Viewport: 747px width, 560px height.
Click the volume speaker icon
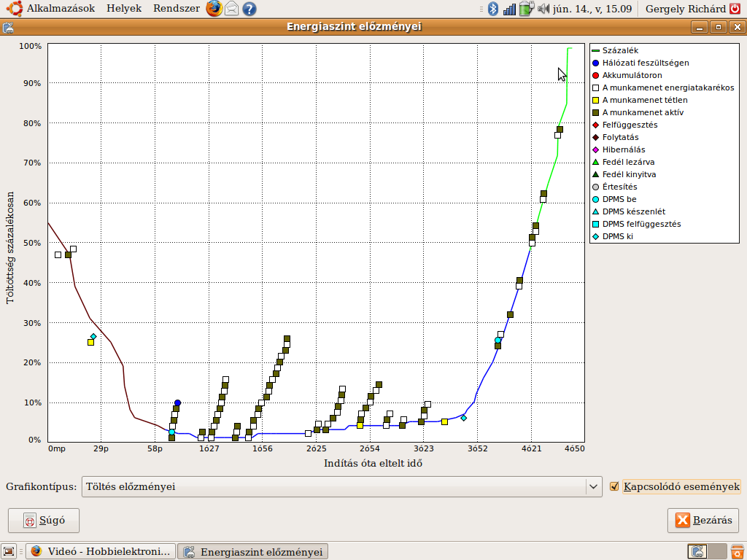tap(543, 9)
